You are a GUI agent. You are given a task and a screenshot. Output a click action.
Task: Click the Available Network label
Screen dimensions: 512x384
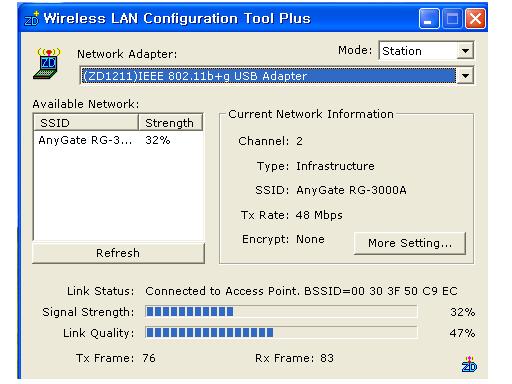click(86, 104)
